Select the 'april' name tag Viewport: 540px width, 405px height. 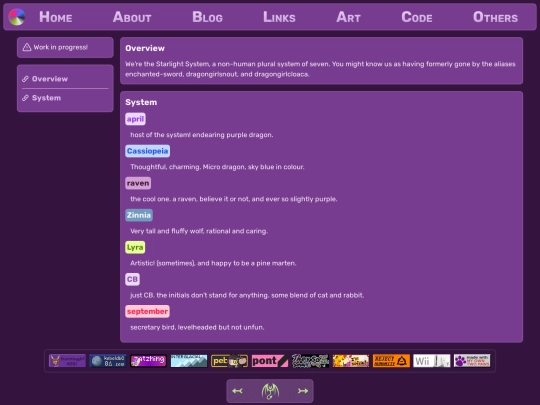click(135, 119)
